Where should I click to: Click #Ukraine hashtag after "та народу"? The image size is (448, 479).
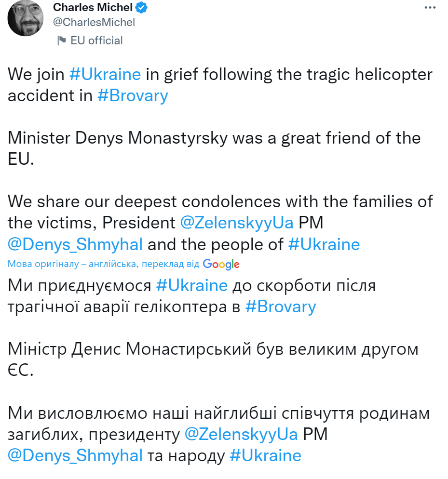(265, 455)
